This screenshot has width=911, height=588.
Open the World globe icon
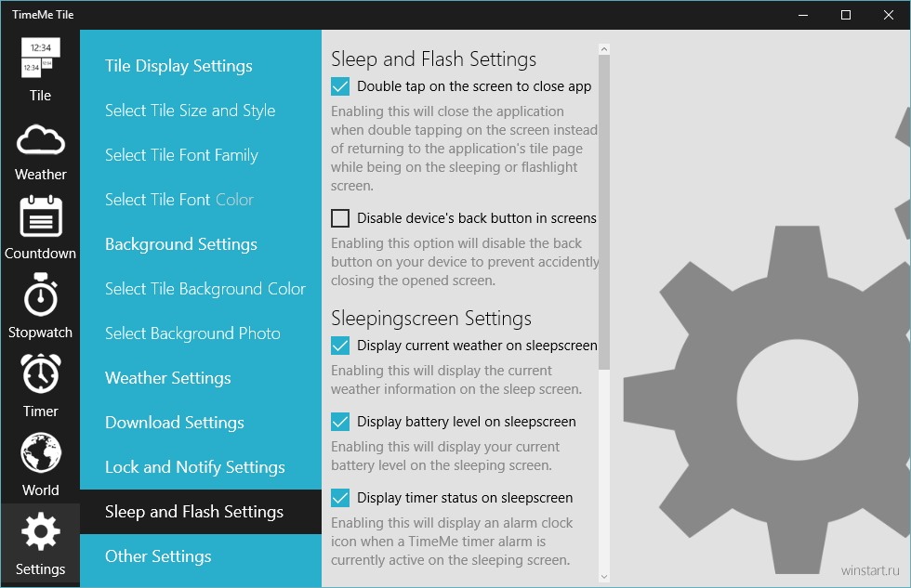coord(40,452)
